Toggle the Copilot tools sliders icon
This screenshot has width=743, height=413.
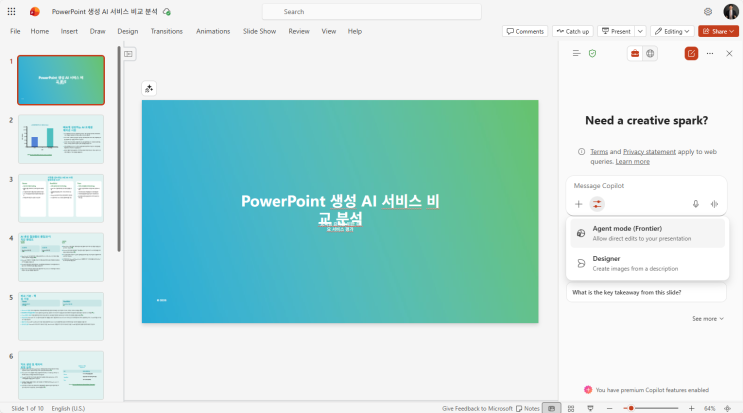[597, 204]
